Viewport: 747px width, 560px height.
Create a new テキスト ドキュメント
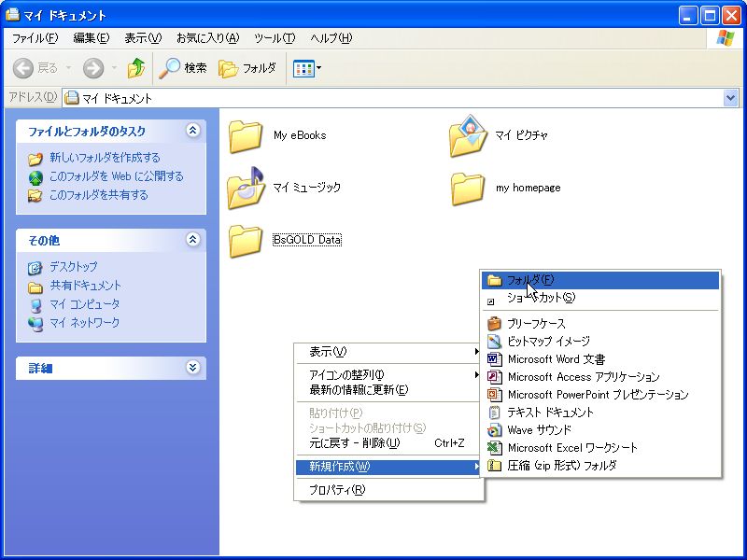(x=600, y=412)
